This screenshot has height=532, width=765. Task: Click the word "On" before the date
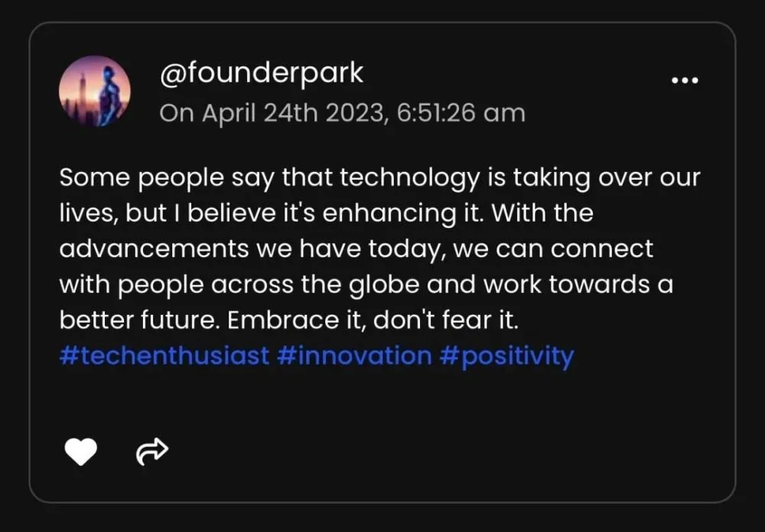pyautogui.click(x=177, y=113)
